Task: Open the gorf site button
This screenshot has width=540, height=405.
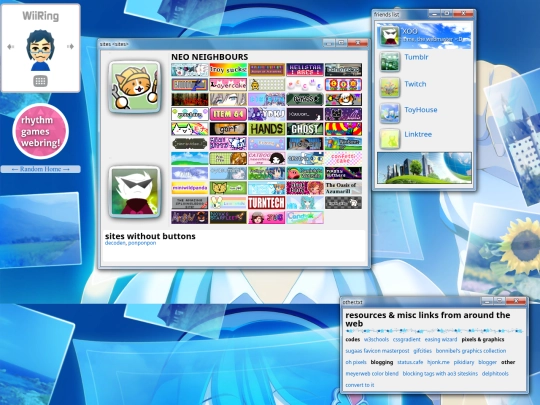Action: click(228, 129)
